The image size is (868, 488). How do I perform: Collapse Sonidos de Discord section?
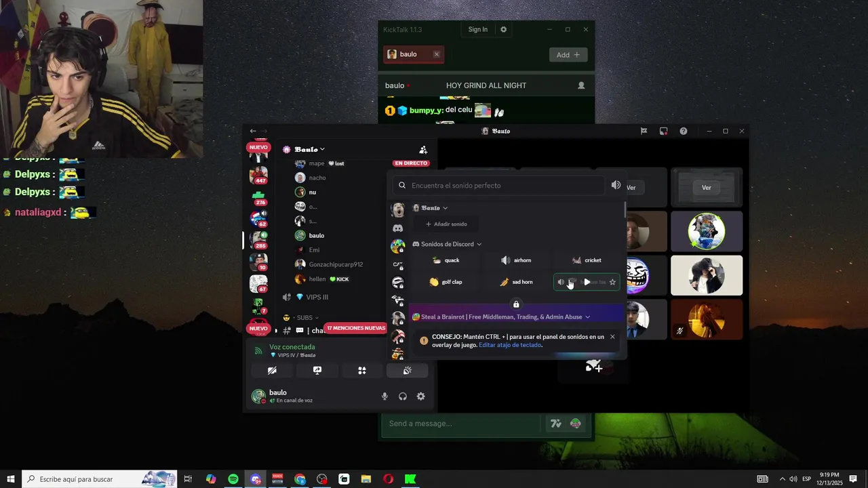(447, 244)
